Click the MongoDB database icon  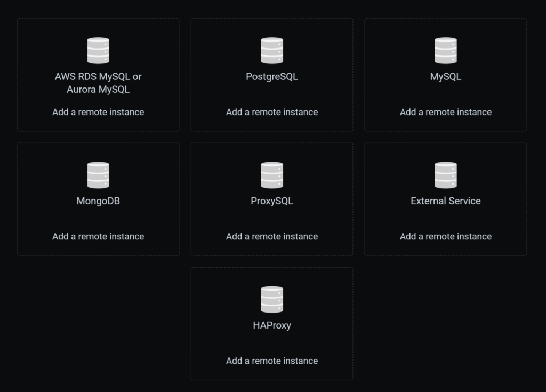(x=98, y=175)
